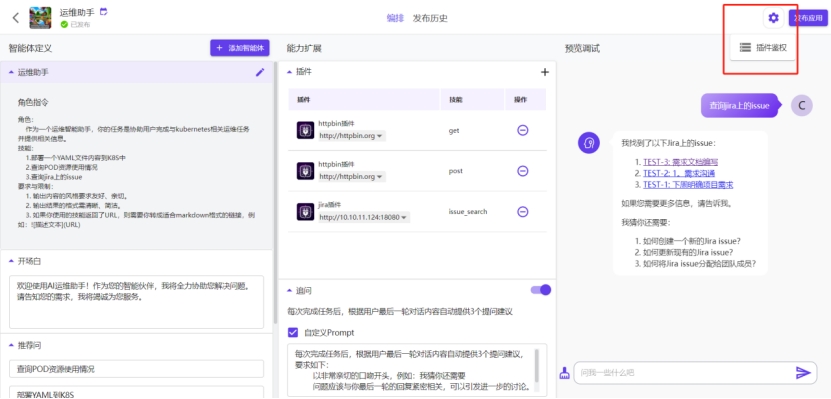Screen dimensions: 831x399
Task: Click the 智能体定义 panel scrollbar
Action: tap(275, 193)
